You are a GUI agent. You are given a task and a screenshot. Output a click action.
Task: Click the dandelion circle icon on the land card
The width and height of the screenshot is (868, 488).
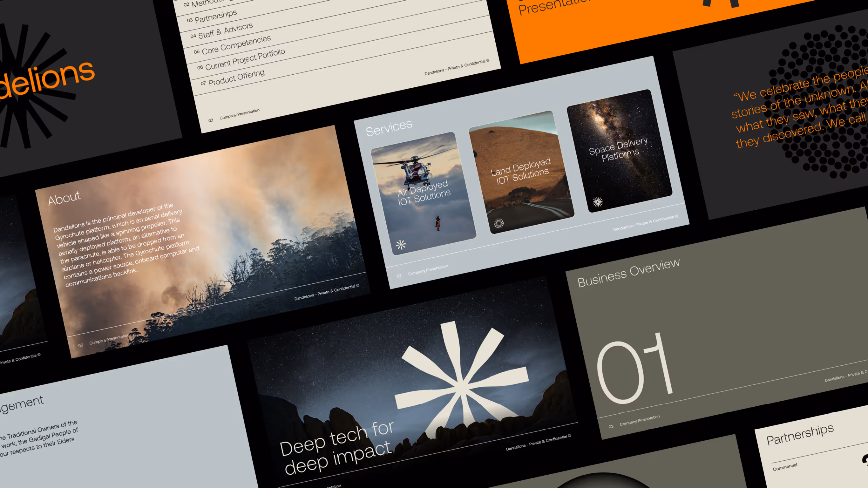[x=499, y=223]
